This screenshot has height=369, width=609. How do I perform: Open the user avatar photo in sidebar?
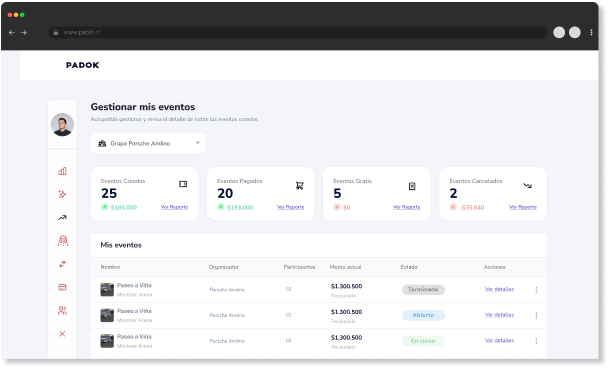[x=62, y=125]
